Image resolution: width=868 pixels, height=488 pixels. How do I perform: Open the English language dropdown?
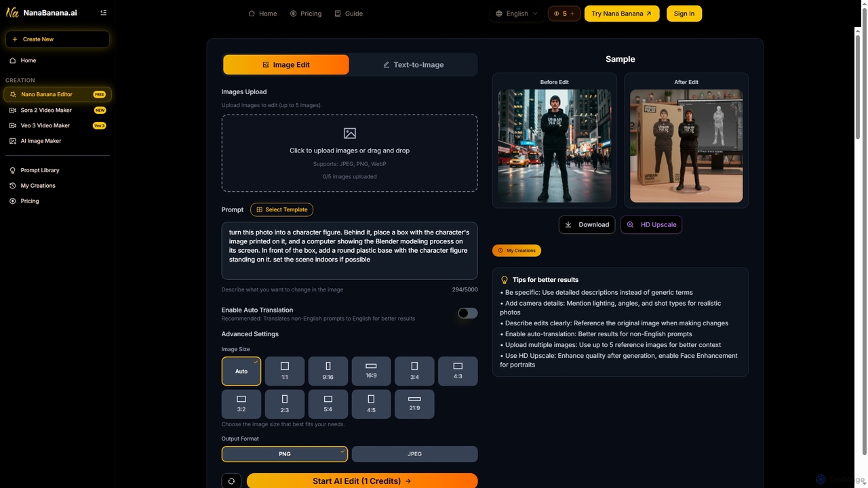[517, 14]
